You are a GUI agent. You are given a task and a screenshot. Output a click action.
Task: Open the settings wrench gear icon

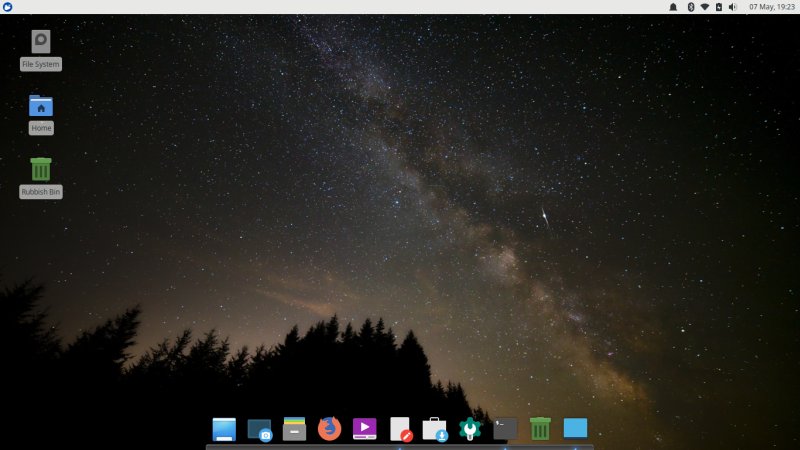coord(470,429)
